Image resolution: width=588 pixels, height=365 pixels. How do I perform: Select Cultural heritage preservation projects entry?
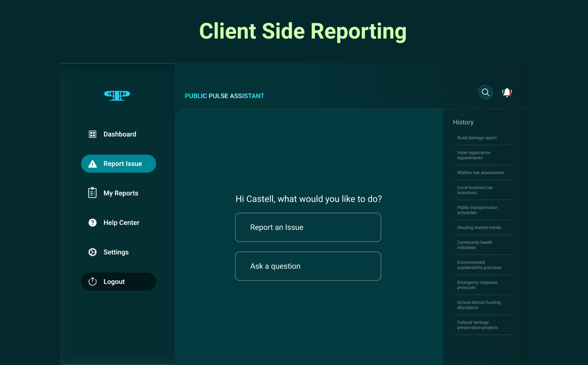click(477, 325)
